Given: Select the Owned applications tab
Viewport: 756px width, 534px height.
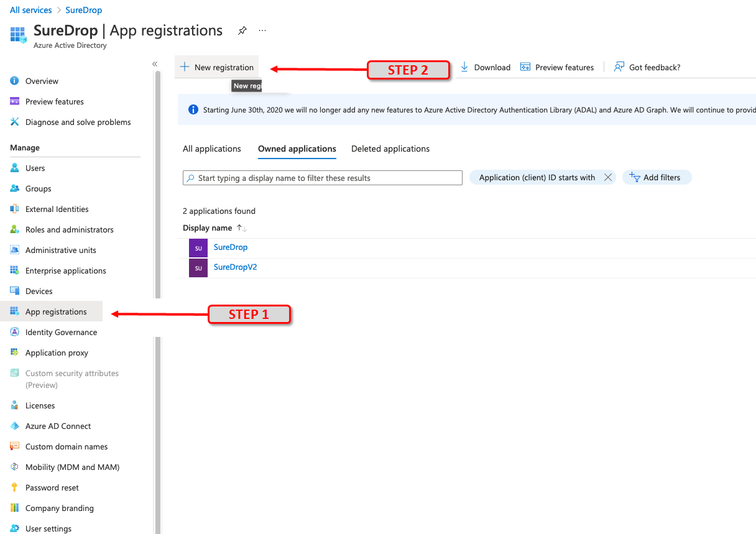Looking at the screenshot, I should 297,149.
